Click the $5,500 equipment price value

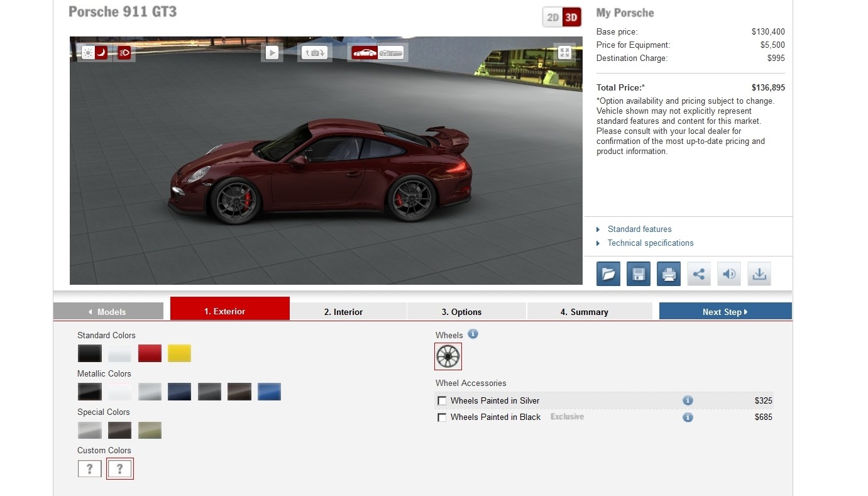pos(772,45)
